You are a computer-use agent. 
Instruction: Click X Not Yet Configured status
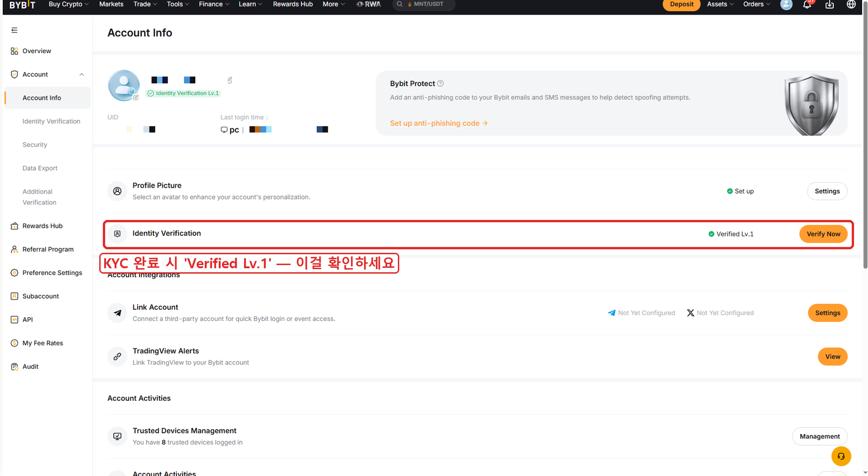pyautogui.click(x=720, y=313)
